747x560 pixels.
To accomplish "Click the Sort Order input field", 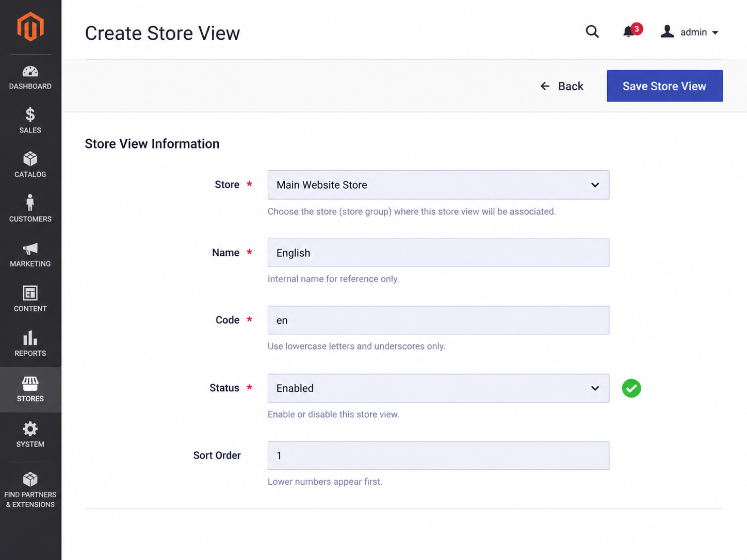I will [x=438, y=455].
